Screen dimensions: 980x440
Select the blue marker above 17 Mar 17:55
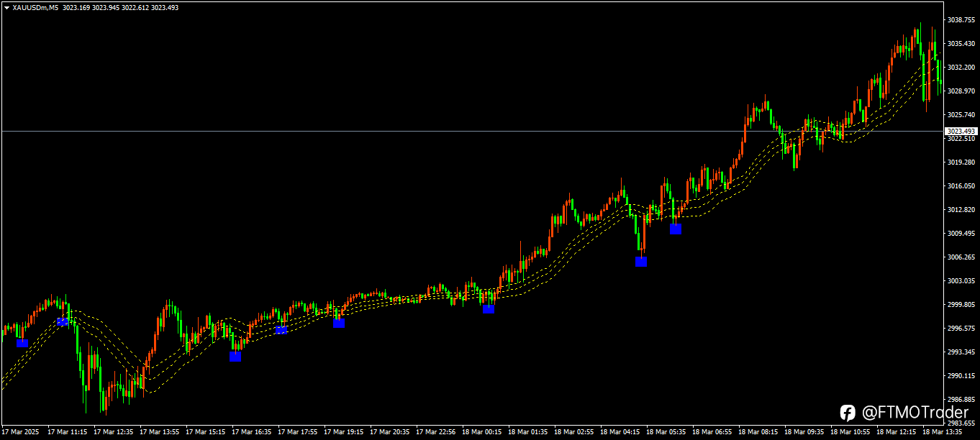[x=281, y=330]
